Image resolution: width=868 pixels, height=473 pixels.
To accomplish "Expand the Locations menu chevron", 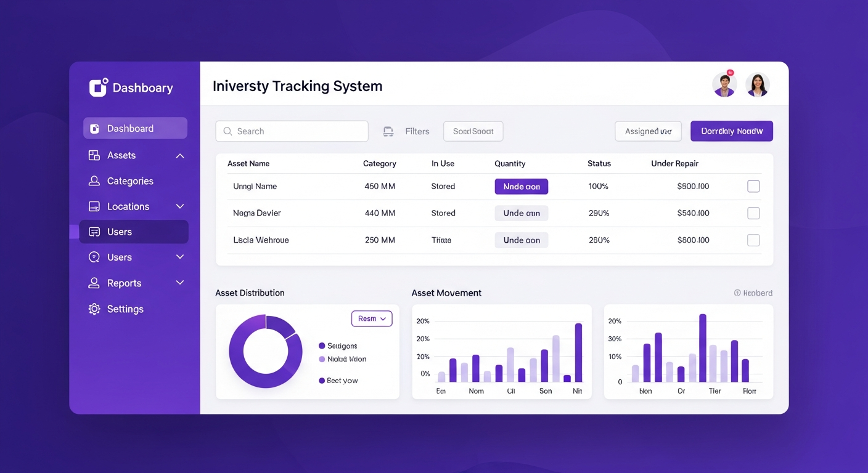I will click(x=180, y=207).
